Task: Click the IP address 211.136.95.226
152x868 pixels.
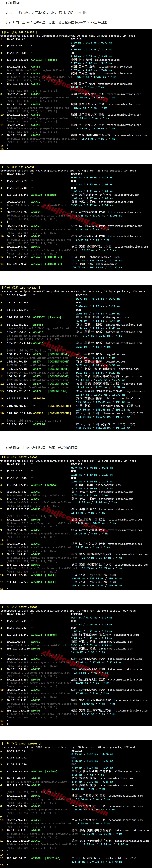Action: 17,582
